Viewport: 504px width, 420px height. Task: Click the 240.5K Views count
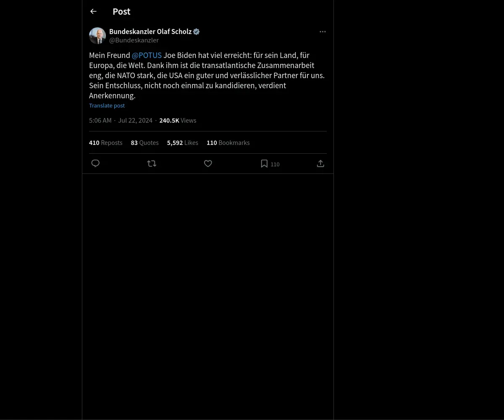(178, 121)
